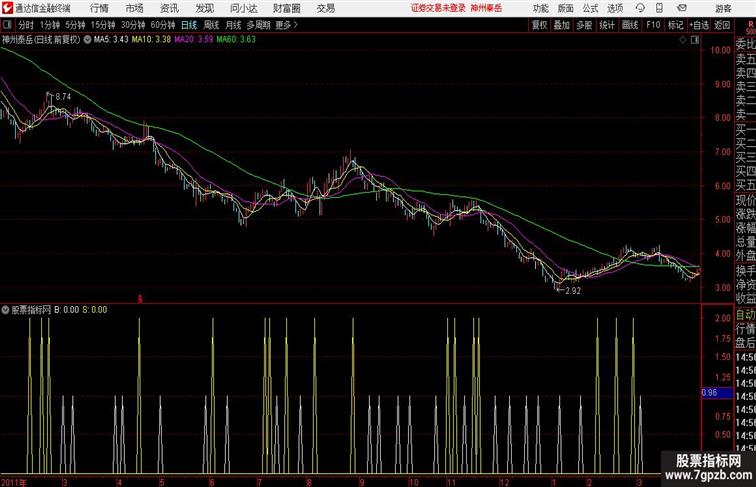Open 多周期 multi-period view
The image size is (756, 487).
(x=258, y=25)
